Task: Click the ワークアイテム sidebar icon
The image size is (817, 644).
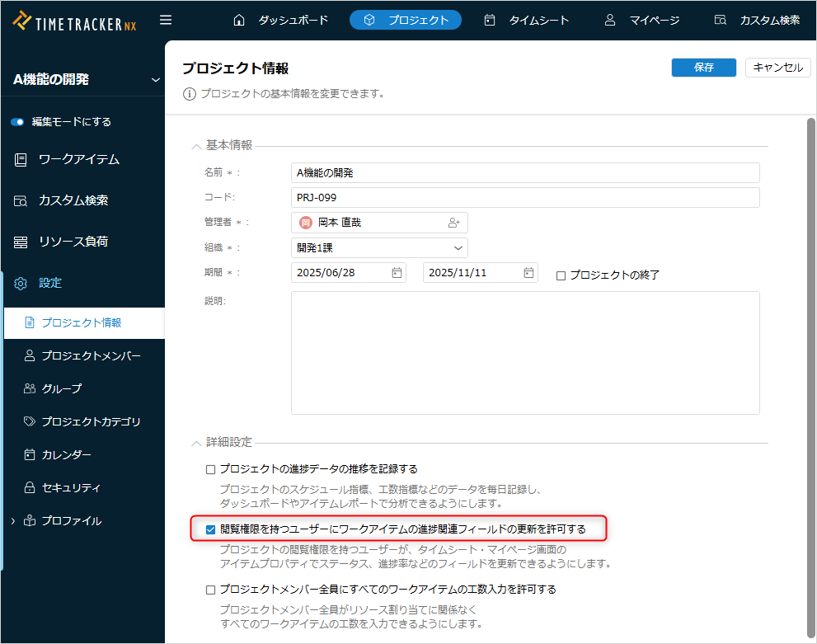Action: (21, 160)
